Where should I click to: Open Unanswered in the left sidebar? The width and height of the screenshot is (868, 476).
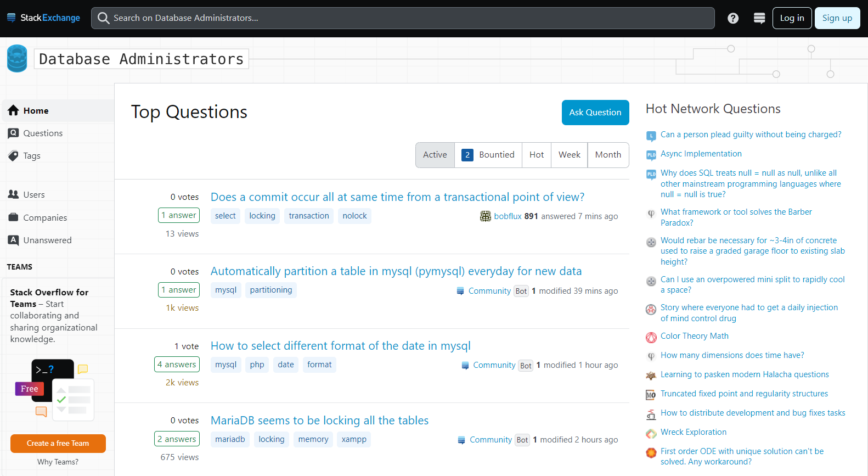pyautogui.click(x=58, y=240)
